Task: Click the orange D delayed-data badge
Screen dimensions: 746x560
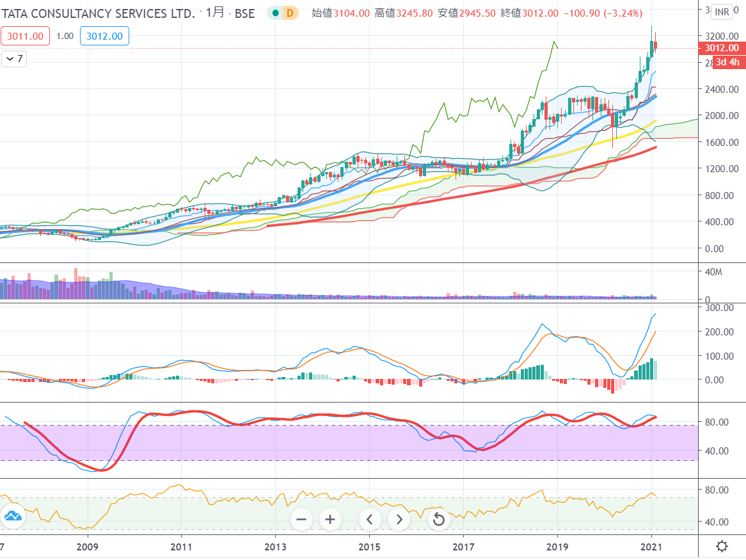Action: click(289, 13)
